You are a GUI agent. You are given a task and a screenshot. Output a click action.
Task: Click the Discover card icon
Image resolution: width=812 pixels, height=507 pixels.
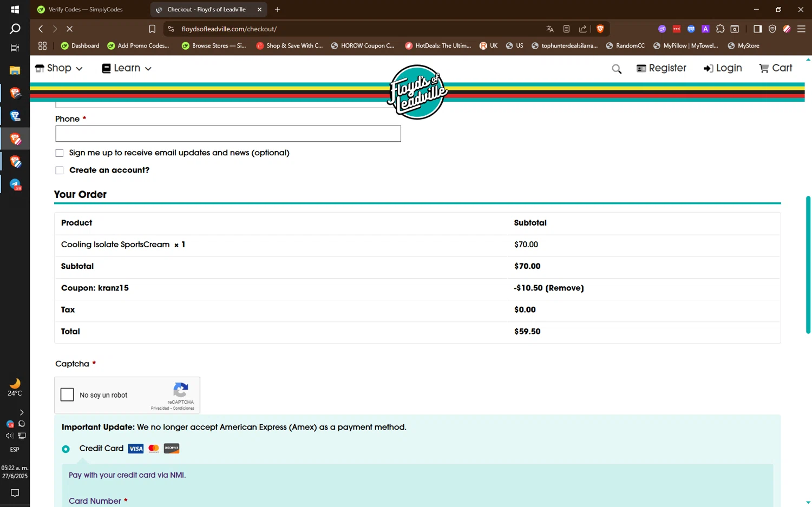(172, 449)
